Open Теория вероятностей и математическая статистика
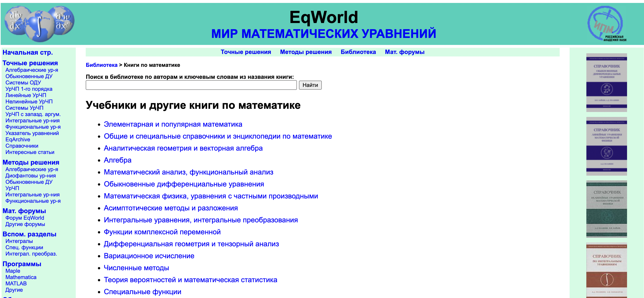Viewport: 644px width, 298px height. tap(190, 280)
